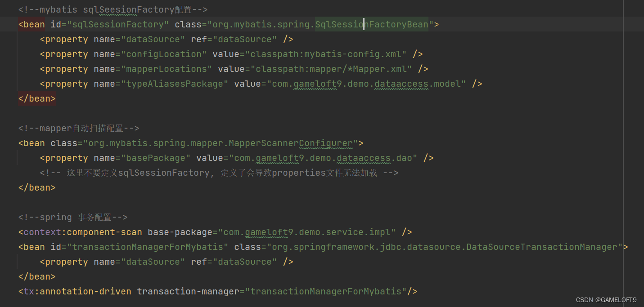Click value "com.gameloft9.demo.dataaccess.dao"

[323, 158]
